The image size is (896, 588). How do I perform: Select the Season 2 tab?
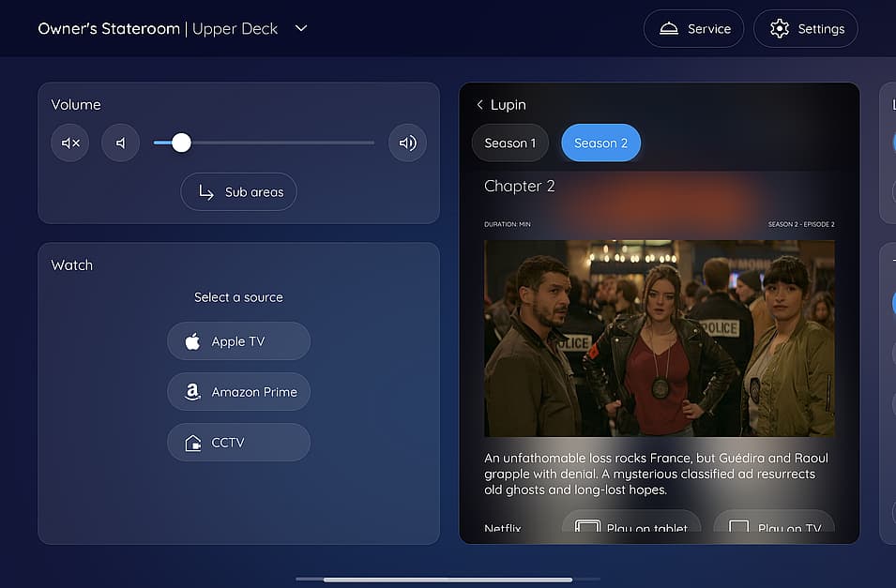pos(600,143)
